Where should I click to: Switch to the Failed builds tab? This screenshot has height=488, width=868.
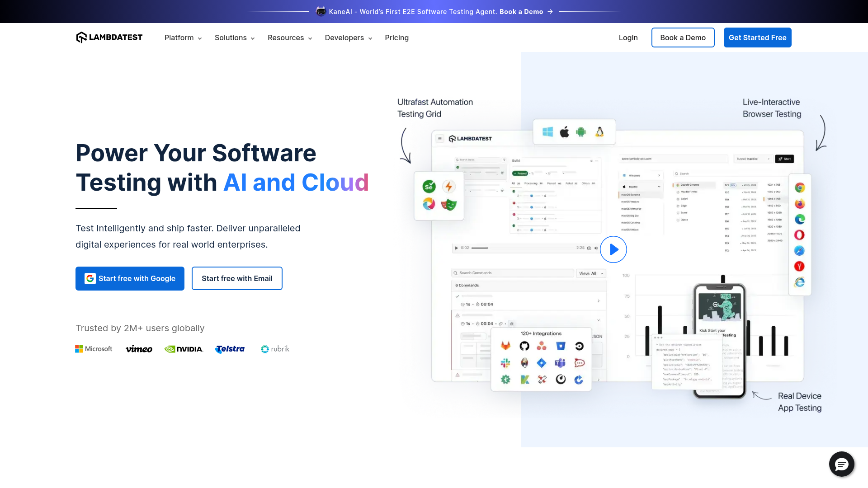(x=571, y=183)
